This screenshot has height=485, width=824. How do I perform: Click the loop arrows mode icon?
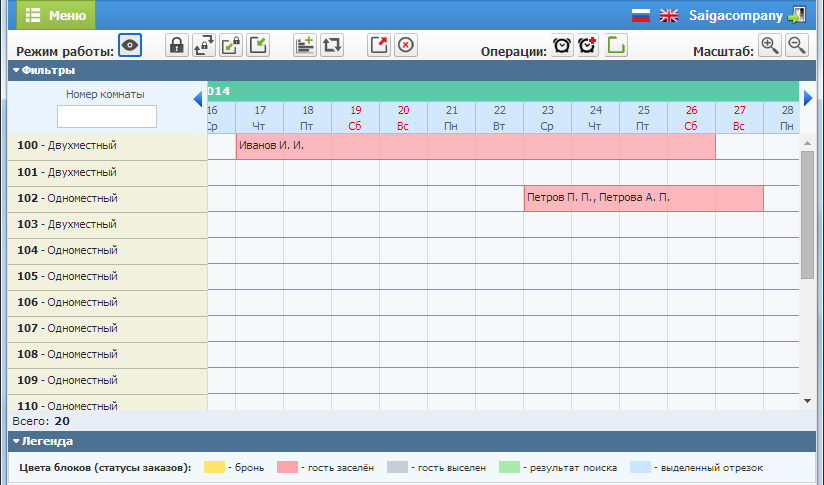point(332,45)
